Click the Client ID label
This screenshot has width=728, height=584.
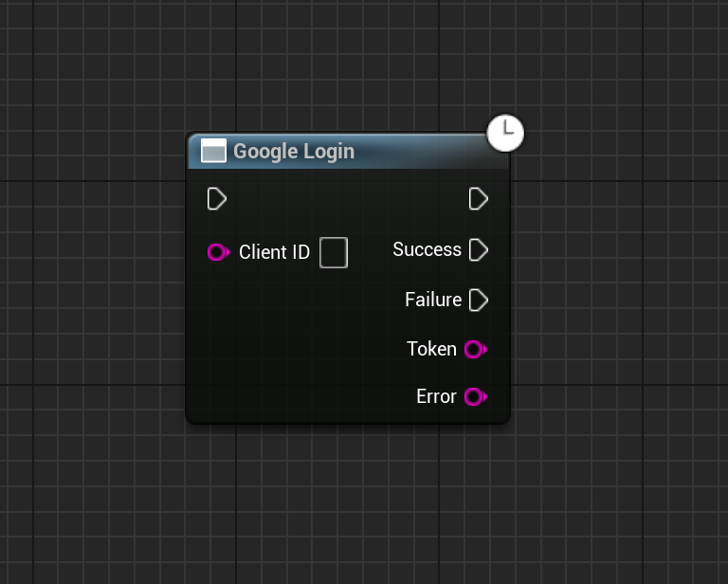(274, 252)
